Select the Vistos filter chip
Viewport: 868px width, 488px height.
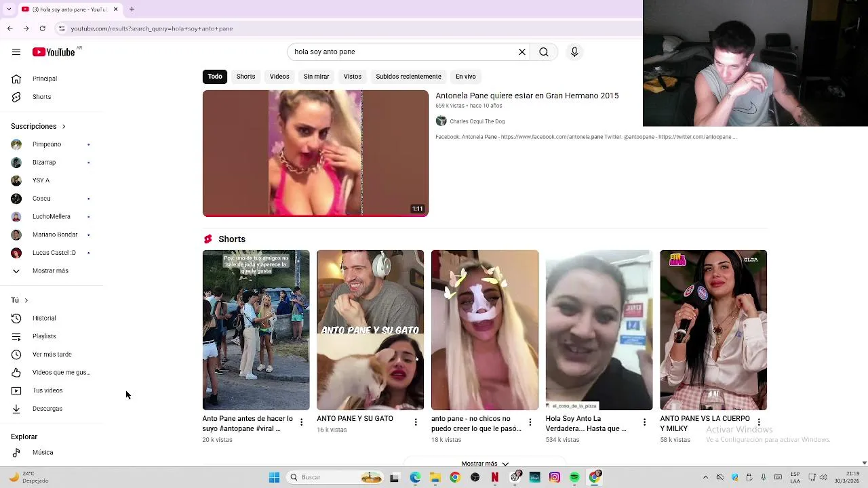pos(353,77)
